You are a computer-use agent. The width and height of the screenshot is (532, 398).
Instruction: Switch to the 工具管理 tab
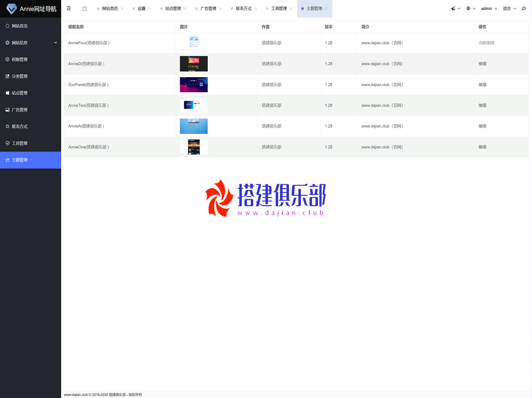pyautogui.click(x=279, y=8)
